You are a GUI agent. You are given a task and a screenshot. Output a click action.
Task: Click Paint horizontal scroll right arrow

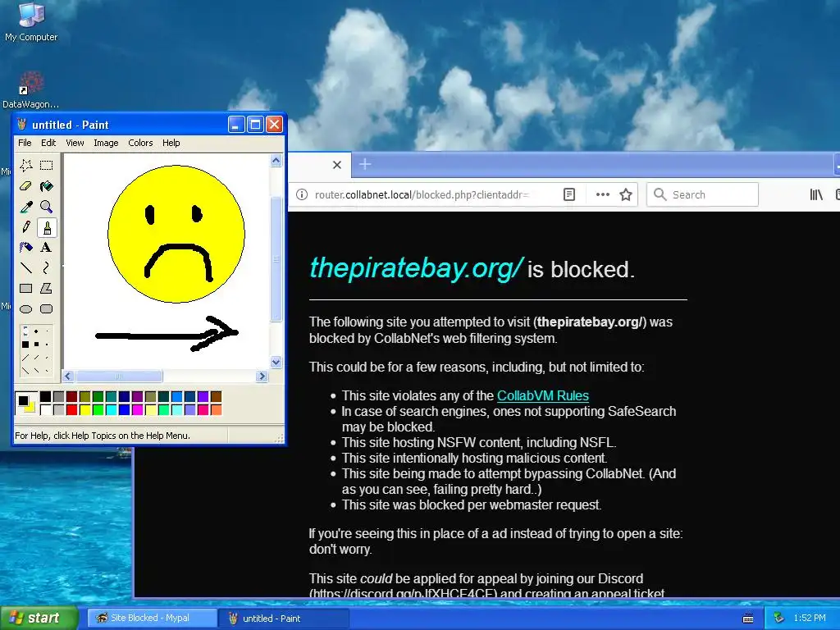tap(262, 376)
